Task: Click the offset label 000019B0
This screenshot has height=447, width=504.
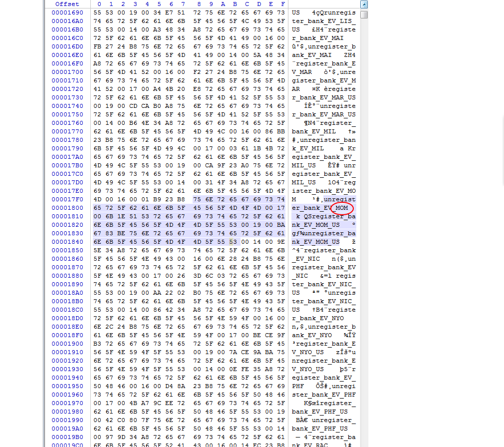Action: [67, 437]
